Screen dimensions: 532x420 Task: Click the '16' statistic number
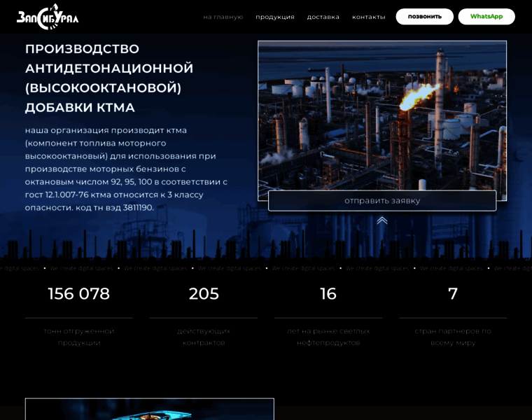point(328,294)
